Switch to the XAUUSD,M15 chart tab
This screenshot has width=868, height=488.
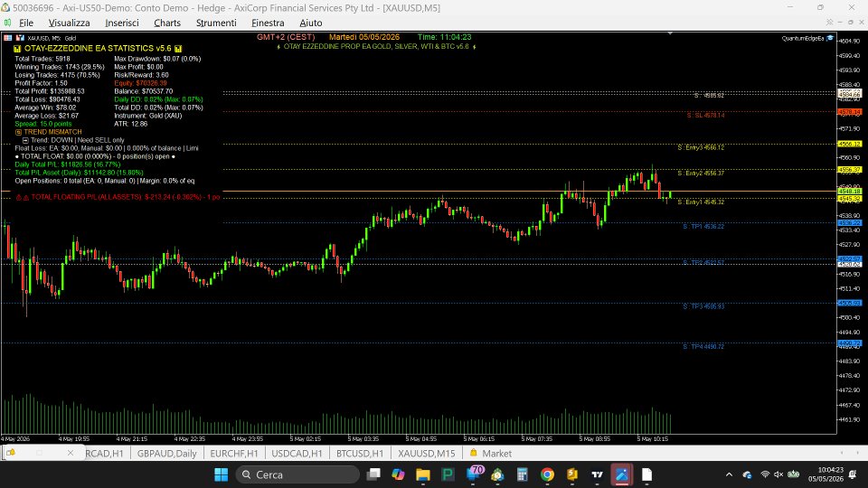426,453
